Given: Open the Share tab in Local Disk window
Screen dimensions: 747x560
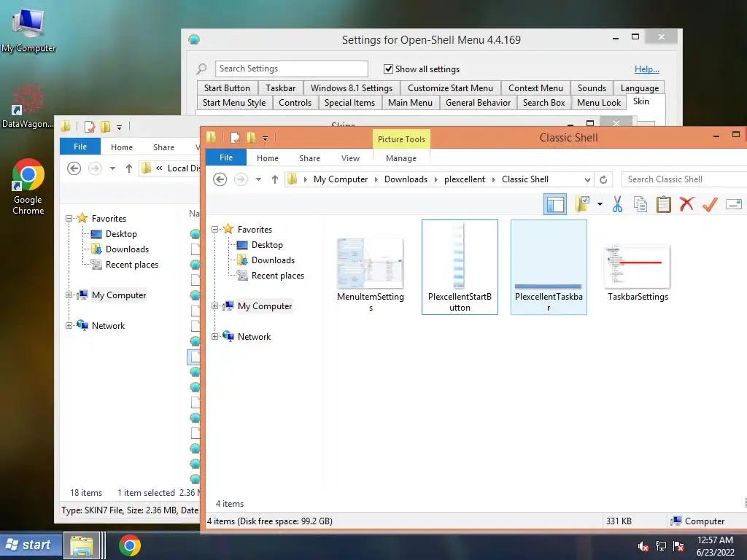Looking at the screenshot, I should (163, 147).
